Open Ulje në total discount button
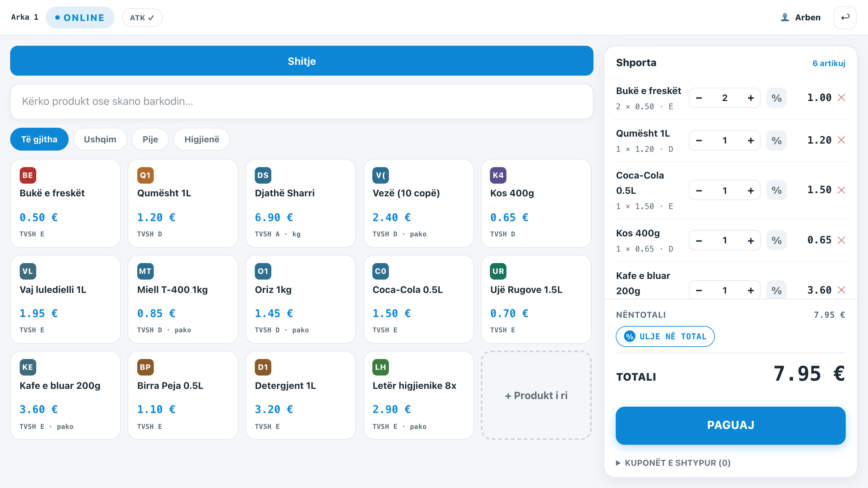 [665, 336]
